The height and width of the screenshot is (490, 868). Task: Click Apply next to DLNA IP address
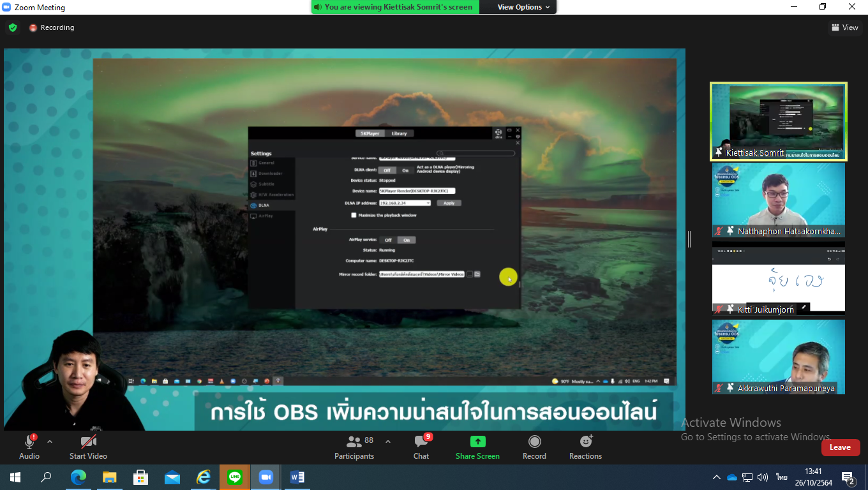tap(449, 203)
